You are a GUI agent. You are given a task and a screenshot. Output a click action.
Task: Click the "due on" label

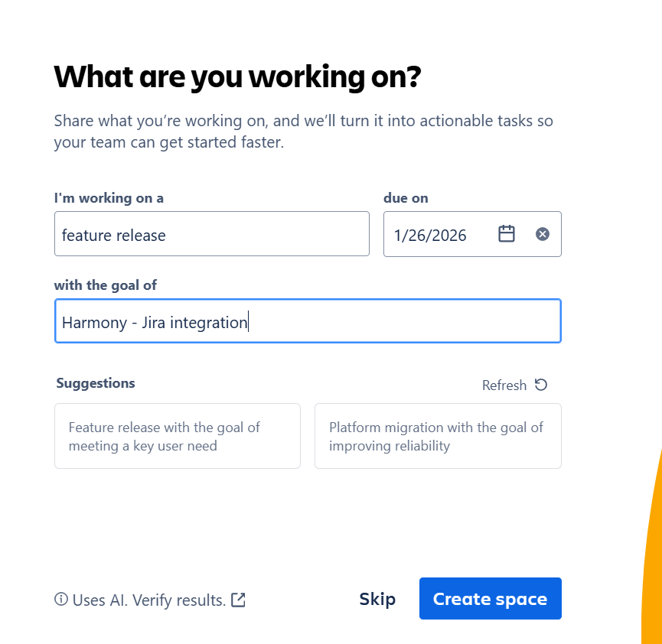[406, 198]
